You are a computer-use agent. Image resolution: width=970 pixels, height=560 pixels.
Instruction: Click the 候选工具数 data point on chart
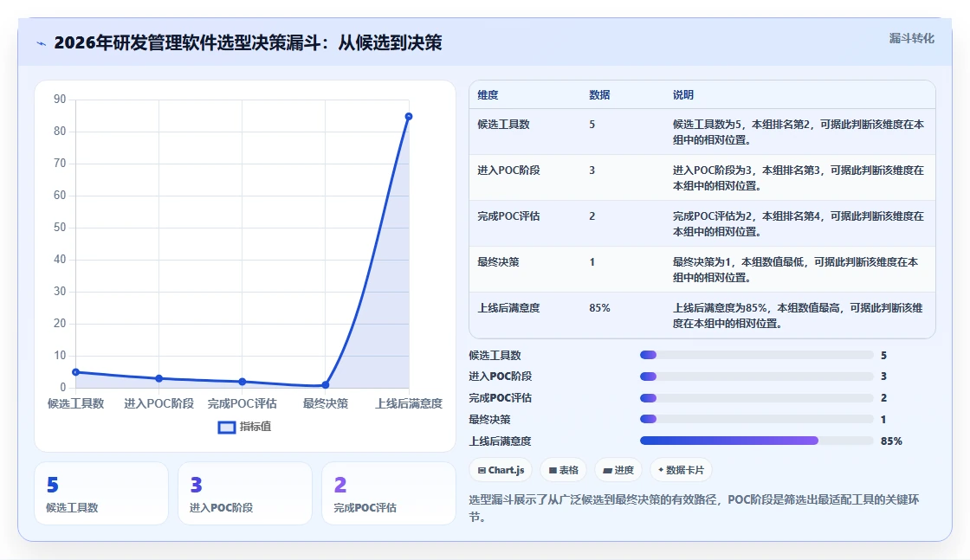75,372
